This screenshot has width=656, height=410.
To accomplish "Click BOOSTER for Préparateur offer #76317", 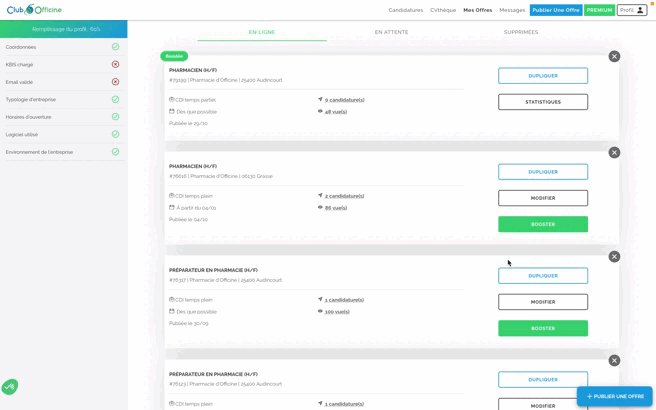I will [x=543, y=328].
